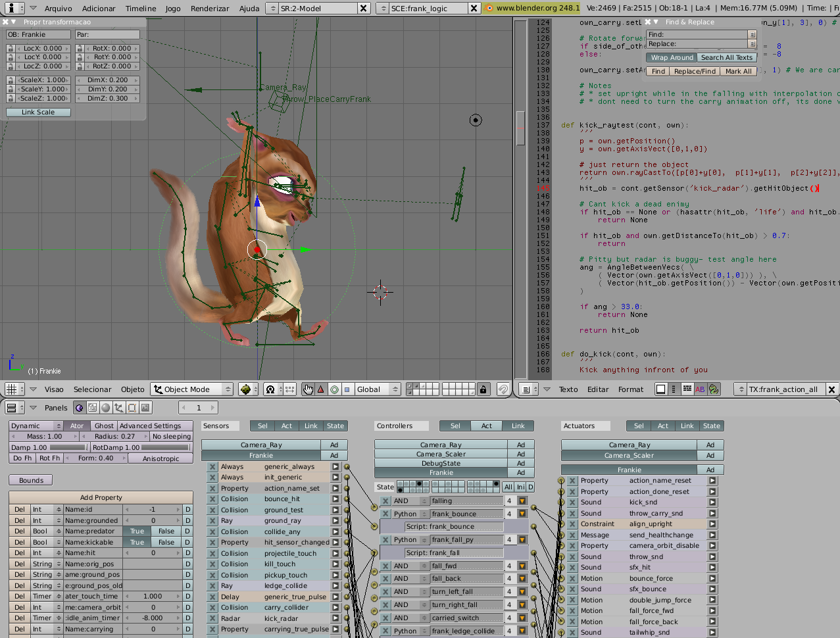The width and height of the screenshot is (840, 638).
Task: Click the Logic panel Pac-Man icon
Action: click(79, 408)
